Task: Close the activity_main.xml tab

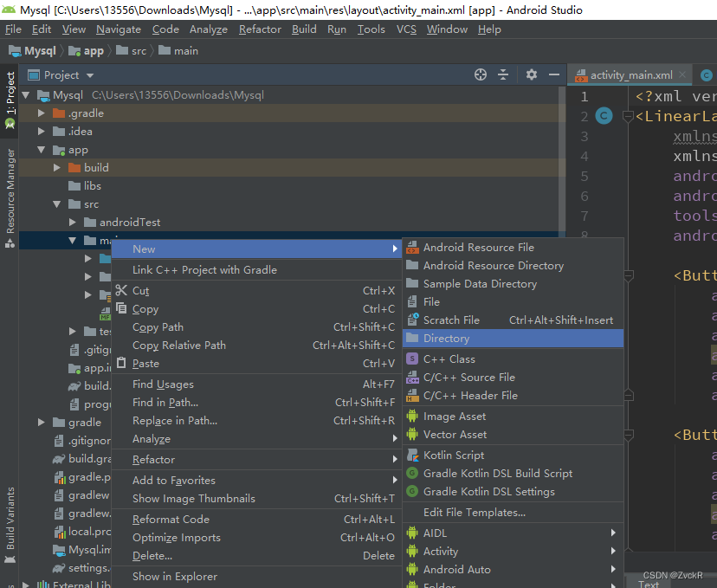Action: tap(682, 74)
